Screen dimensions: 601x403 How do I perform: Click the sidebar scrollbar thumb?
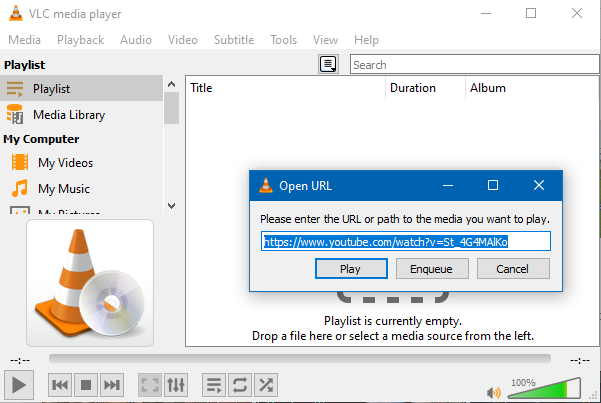click(x=171, y=108)
